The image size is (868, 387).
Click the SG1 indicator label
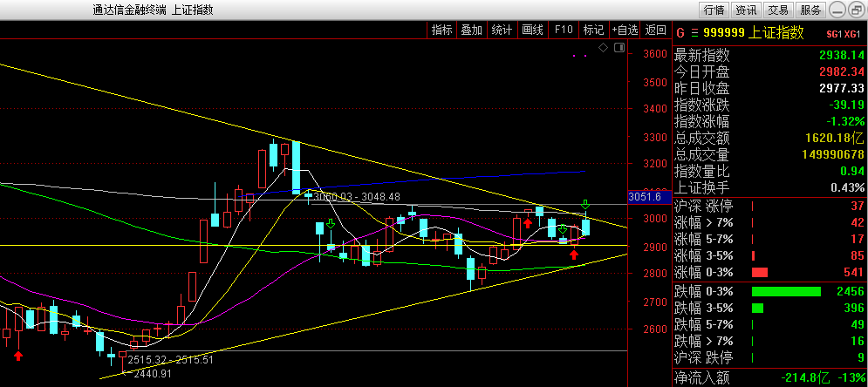click(832, 34)
